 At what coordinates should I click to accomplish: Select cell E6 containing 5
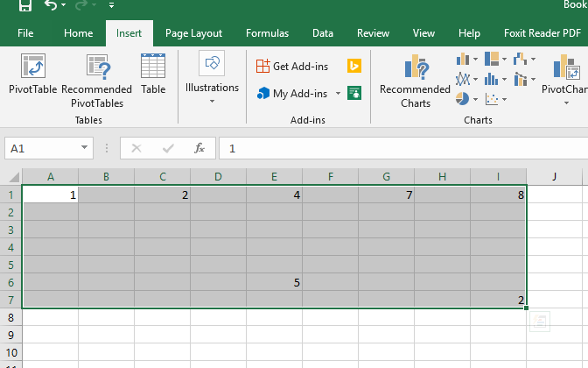click(x=274, y=282)
